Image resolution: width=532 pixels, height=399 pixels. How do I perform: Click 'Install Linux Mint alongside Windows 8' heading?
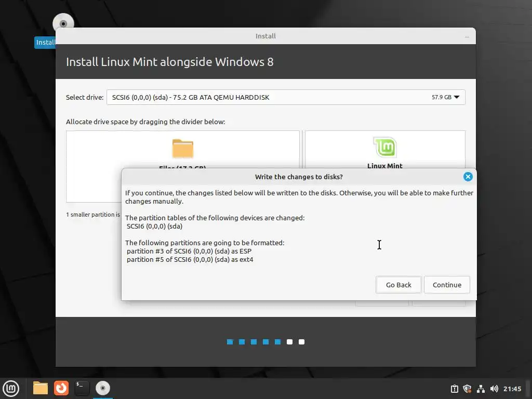(170, 62)
